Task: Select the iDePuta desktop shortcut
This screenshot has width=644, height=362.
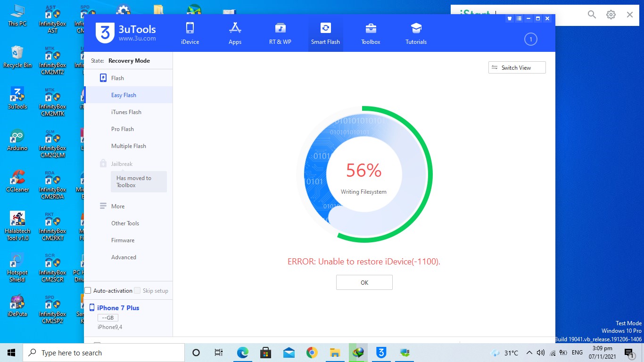Action: [17, 305]
